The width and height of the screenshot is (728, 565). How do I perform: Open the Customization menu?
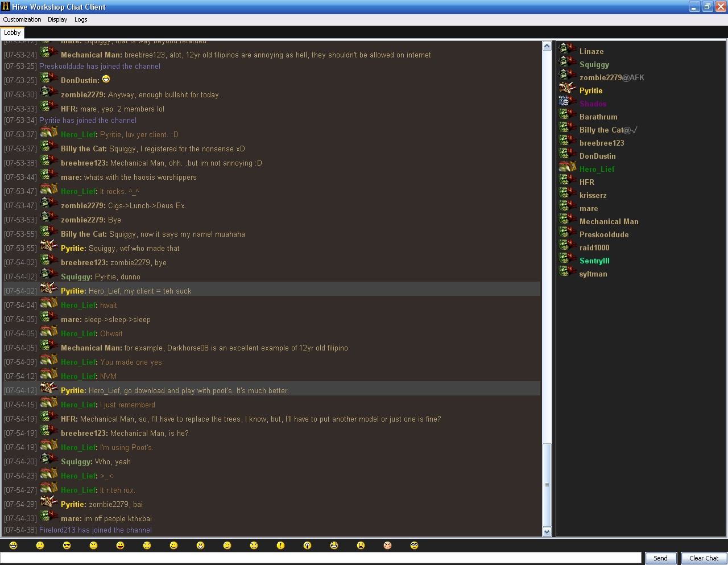pos(22,19)
